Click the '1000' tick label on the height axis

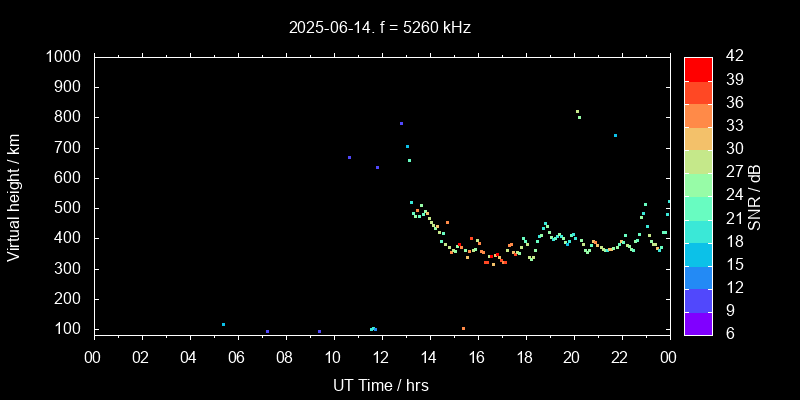pyautogui.click(x=66, y=57)
